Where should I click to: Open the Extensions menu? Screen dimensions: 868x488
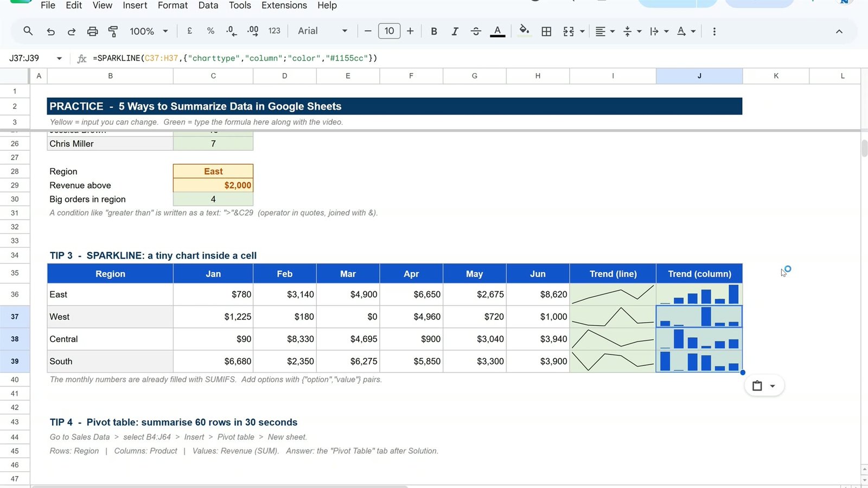(x=284, y=5)
